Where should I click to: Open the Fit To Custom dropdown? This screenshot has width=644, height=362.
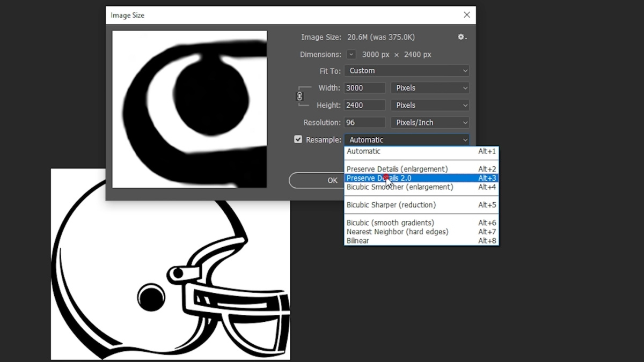407,71
